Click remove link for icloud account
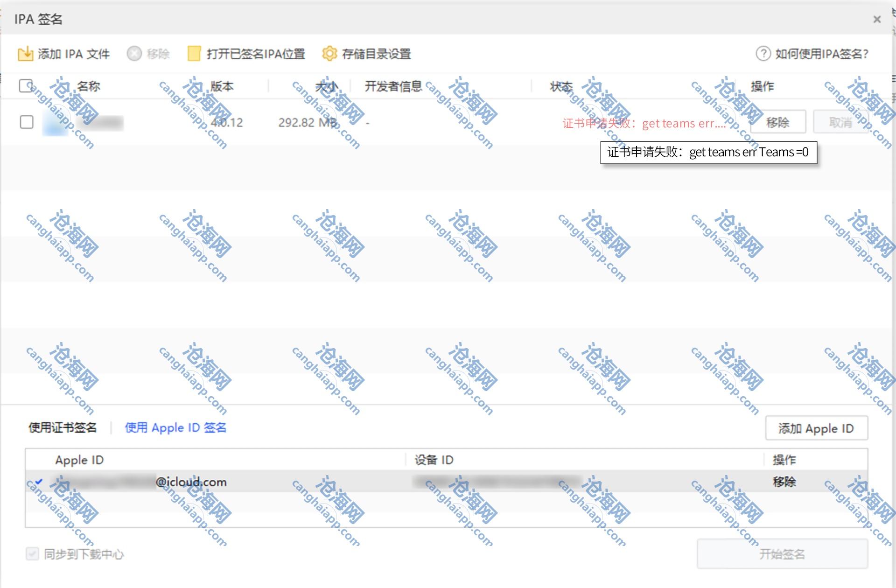This screenshot has height=588, width=896. pos(784,482)
